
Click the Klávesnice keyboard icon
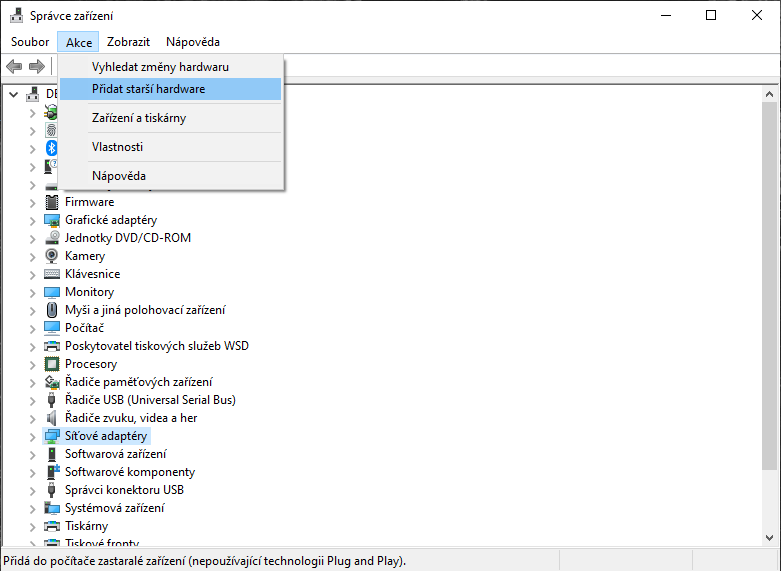(52, 274)
